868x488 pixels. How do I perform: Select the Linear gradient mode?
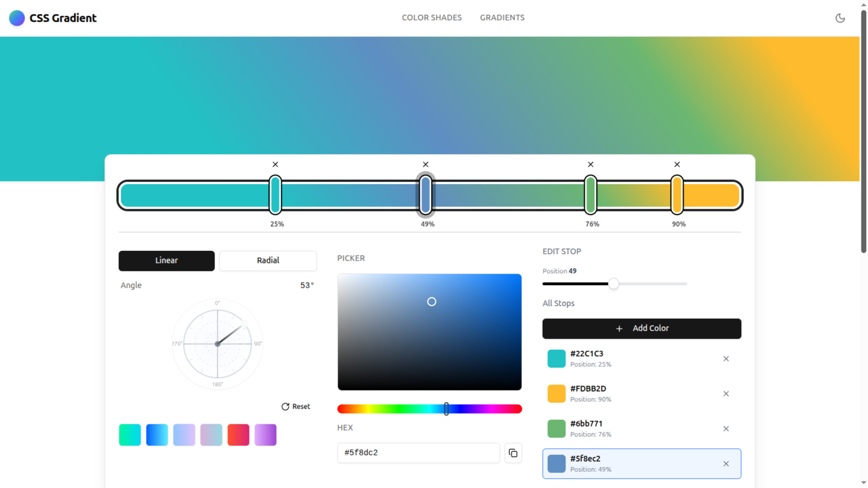(166, 261)
